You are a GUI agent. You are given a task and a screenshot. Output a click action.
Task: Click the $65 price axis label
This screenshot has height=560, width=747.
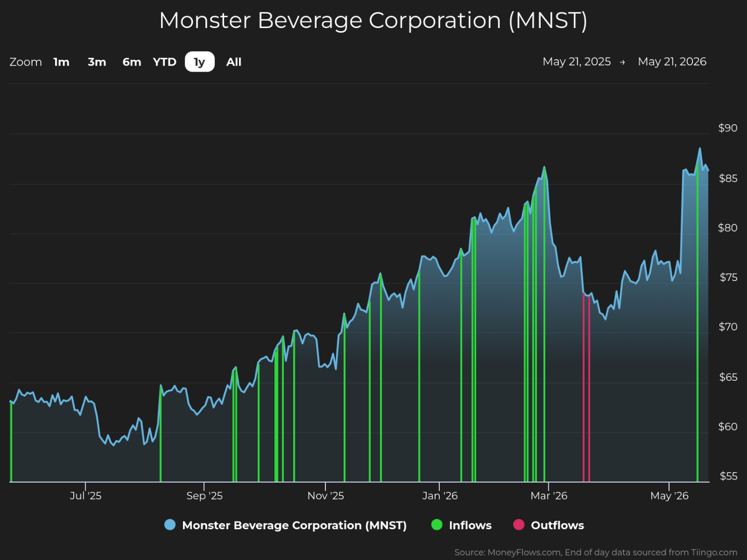pos(728,377)
